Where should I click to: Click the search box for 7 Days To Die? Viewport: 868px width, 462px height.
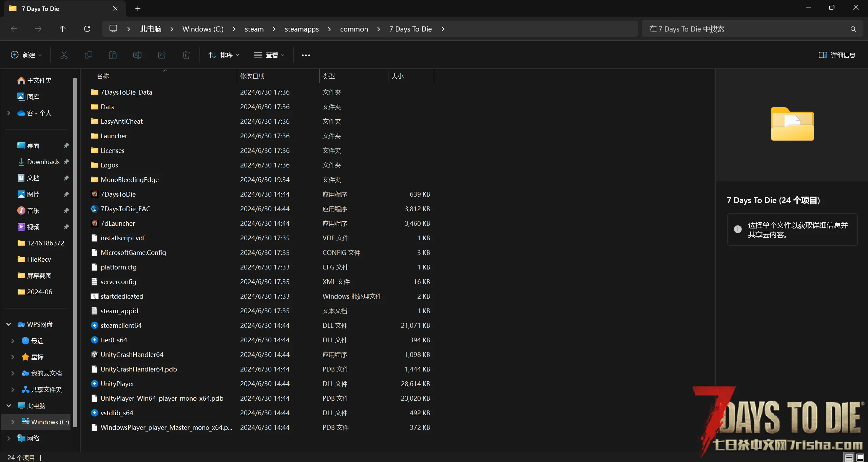click(746, 29)
